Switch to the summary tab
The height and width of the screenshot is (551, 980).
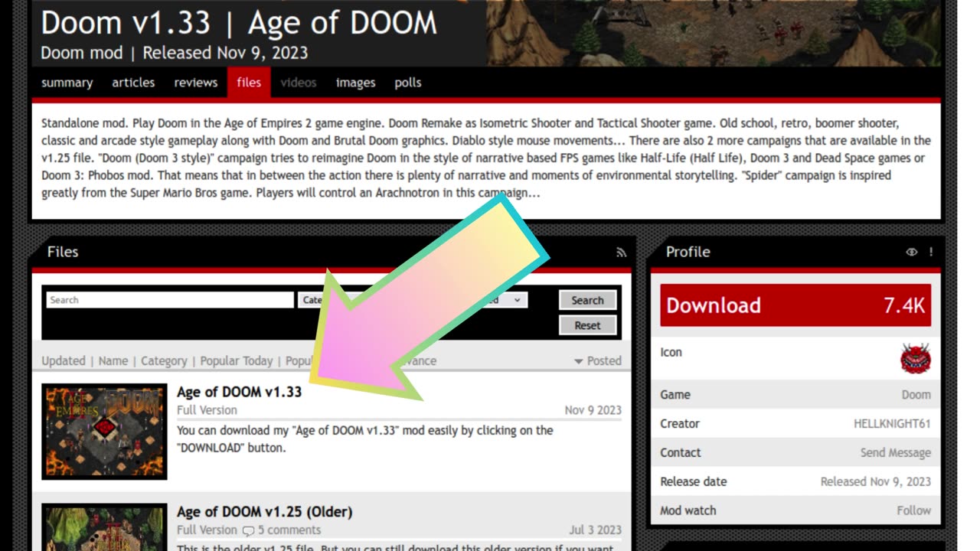click(67, 83)
